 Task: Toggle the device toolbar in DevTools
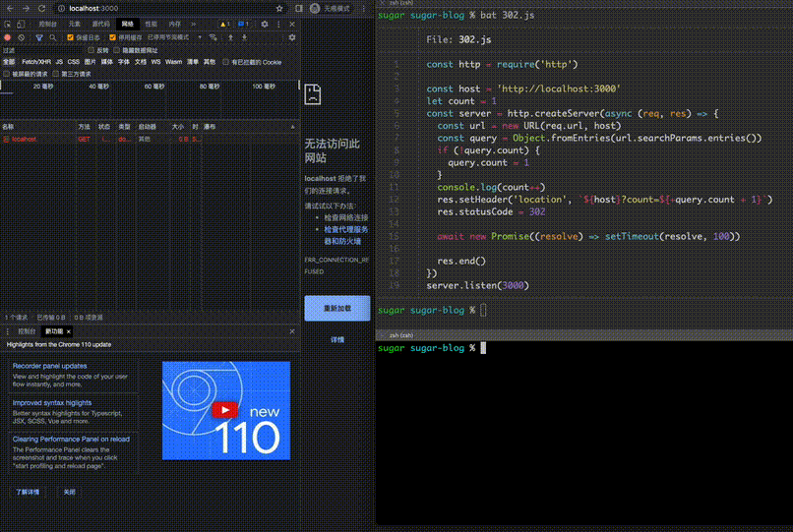[x=21, y=24]
